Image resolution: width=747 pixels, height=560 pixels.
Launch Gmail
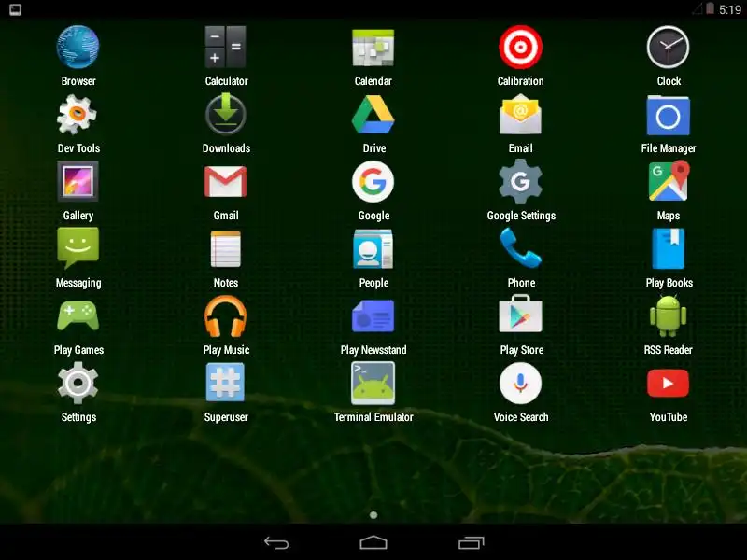(226, 181)
